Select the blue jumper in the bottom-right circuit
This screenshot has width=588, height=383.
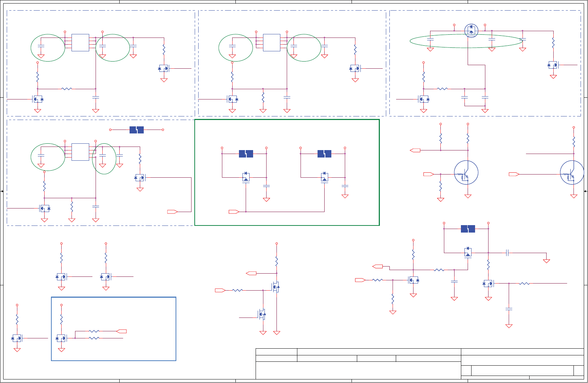pos(468,229)
